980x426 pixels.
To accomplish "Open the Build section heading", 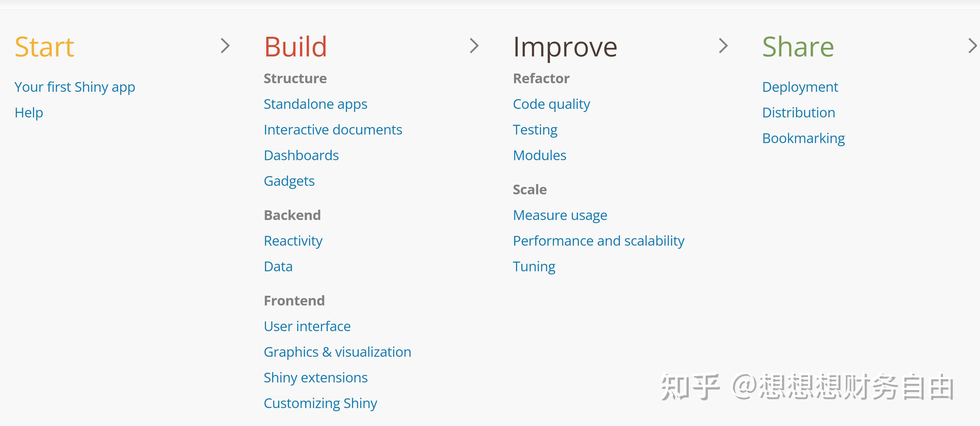I will 295,47.
